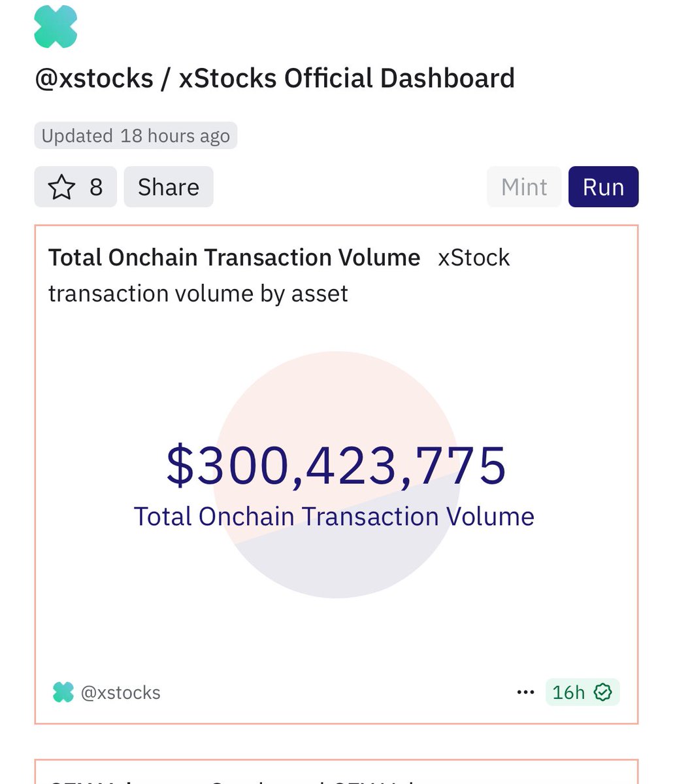Click the small xstocks avatar in card footer
This screenshot has width=673, height=784.
point(63,692)
